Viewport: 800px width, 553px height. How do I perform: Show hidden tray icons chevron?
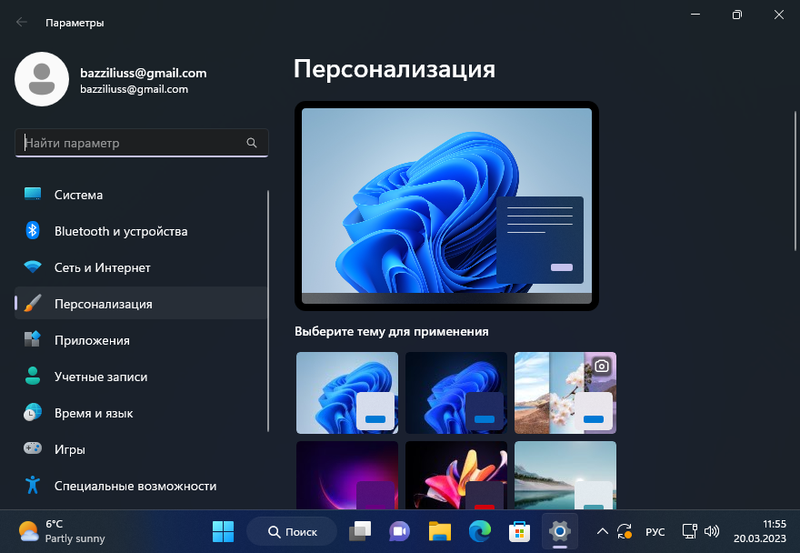(x=602, y=532)
